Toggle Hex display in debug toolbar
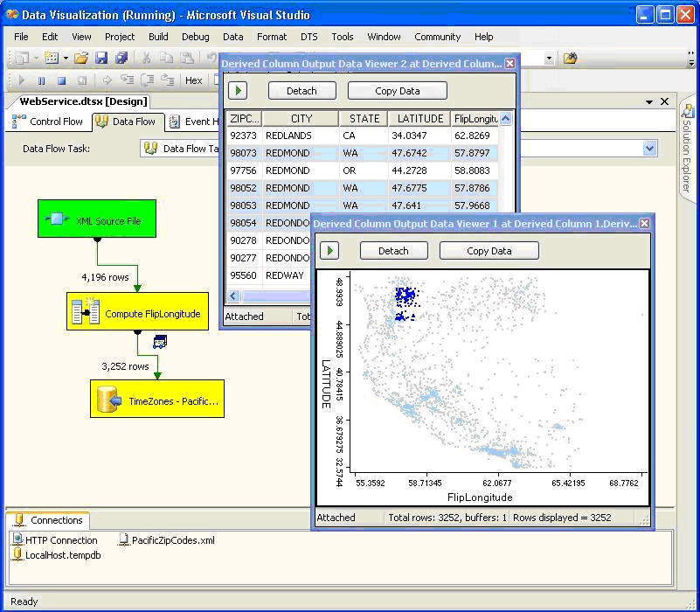This screenshot has width=700, height=612. tap(193, 80)
